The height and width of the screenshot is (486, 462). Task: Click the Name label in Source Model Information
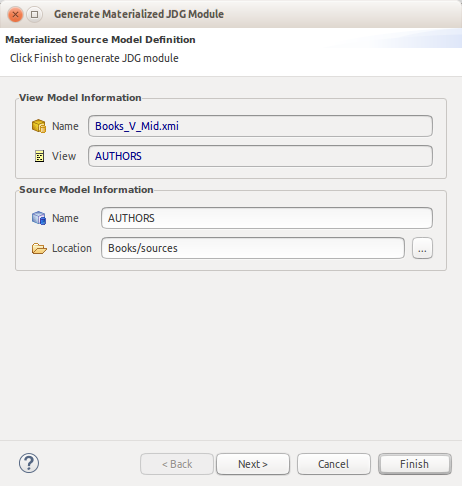point(65,218)
